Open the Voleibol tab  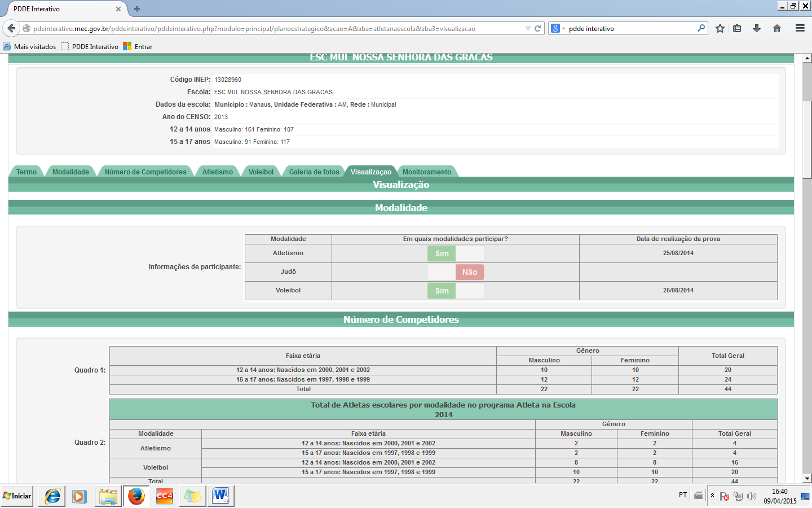(261, 172)
